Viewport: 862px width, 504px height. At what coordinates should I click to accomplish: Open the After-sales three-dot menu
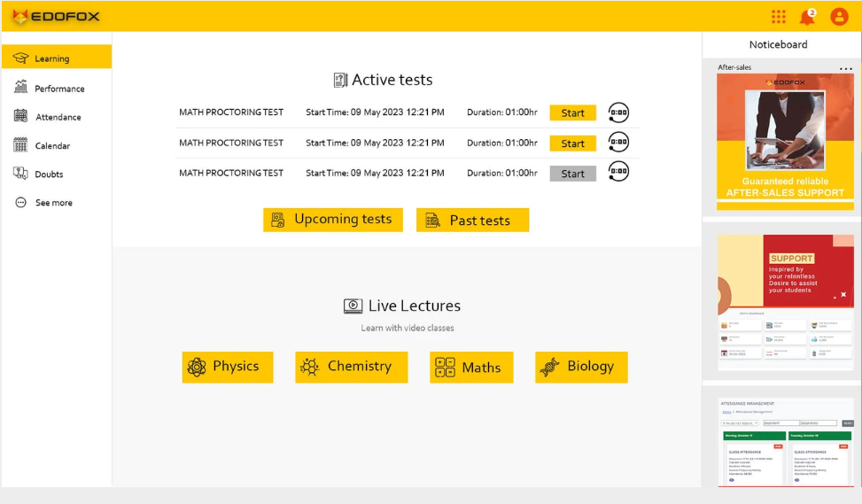(x=845, y=69)
